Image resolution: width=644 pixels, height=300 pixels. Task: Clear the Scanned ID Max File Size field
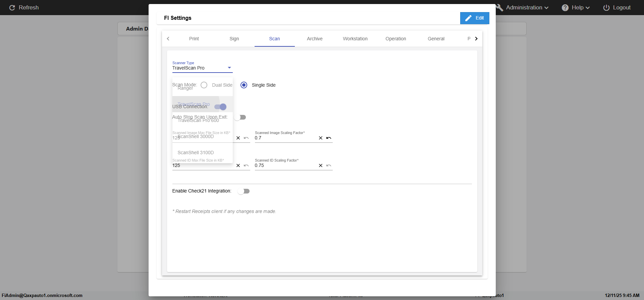point(238,166)
